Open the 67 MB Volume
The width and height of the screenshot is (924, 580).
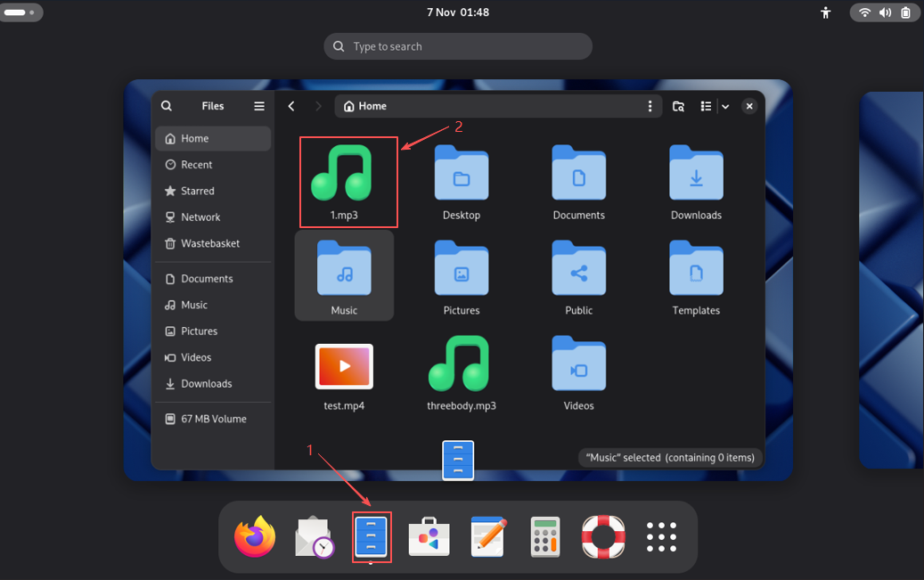coord(213,419)
